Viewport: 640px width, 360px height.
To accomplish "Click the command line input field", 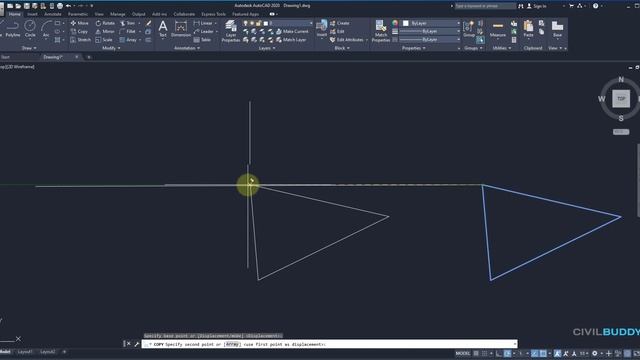I will (330, 344).
